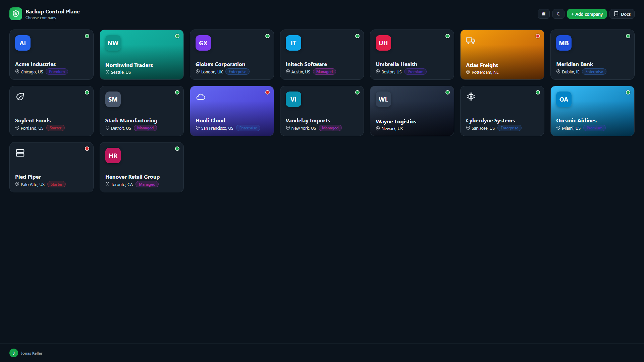Open the Wayne Logistics company name
The width and height of the screenshot is (644, 362).
pos(396,121)
